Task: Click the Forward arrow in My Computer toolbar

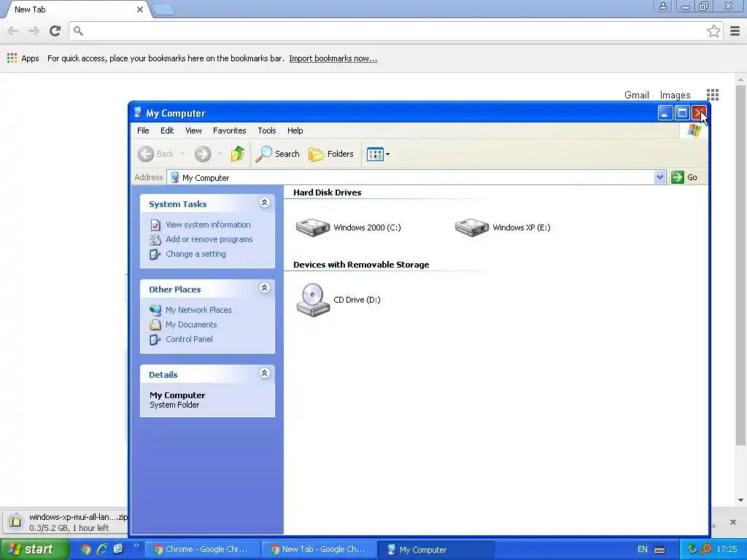Action: (203, 154)
